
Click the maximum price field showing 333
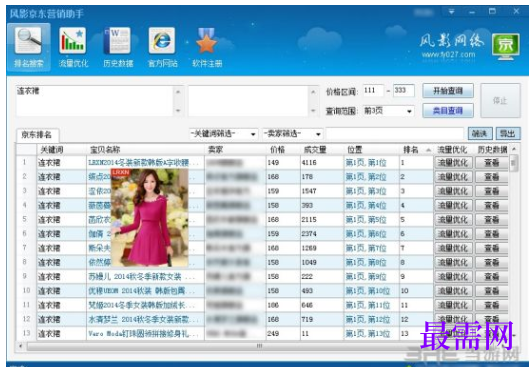pos(404,91)
